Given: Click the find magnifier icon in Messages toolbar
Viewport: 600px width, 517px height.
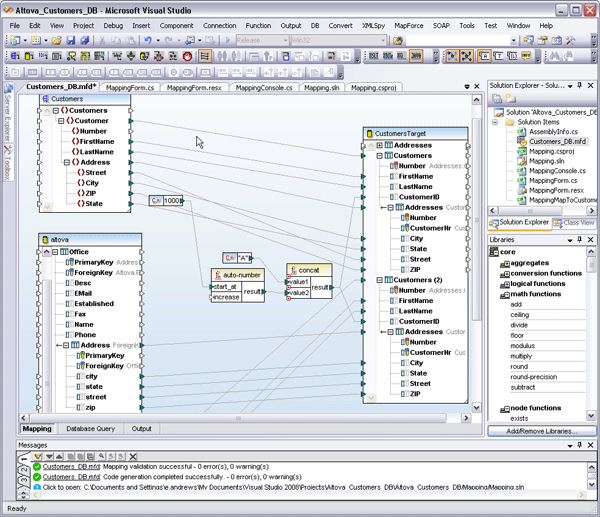Looking at the screenshot, I should tap(101, 456).
